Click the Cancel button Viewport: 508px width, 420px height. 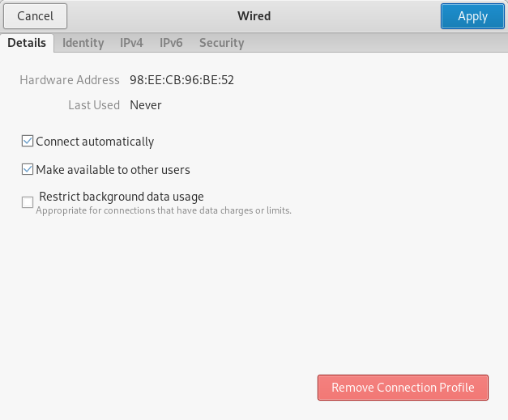(x=35, y=16)
